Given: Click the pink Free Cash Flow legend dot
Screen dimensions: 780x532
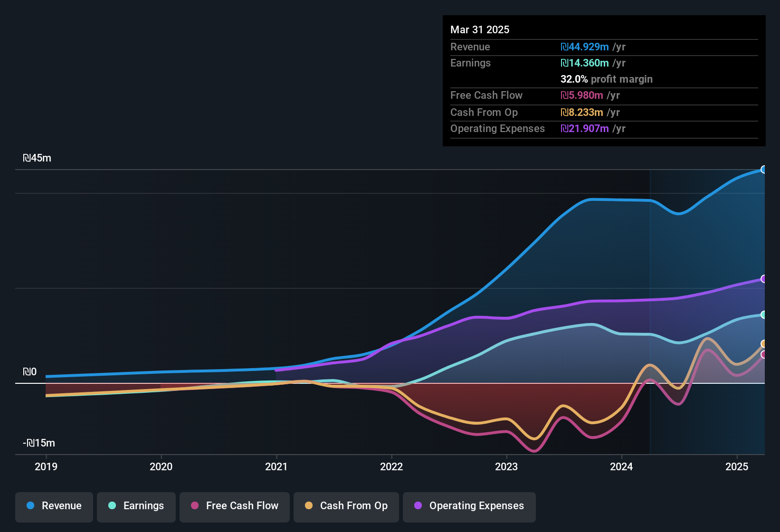Looking at the screenshot, I should 194,506.
